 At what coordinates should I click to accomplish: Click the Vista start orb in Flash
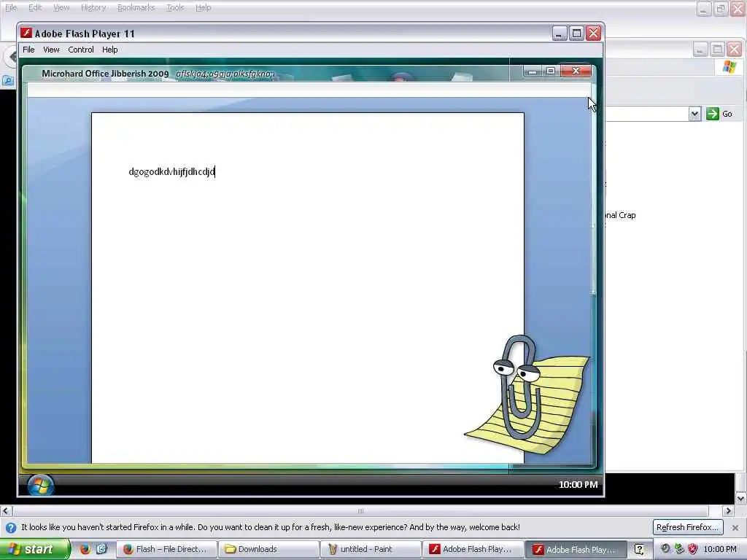41,485
